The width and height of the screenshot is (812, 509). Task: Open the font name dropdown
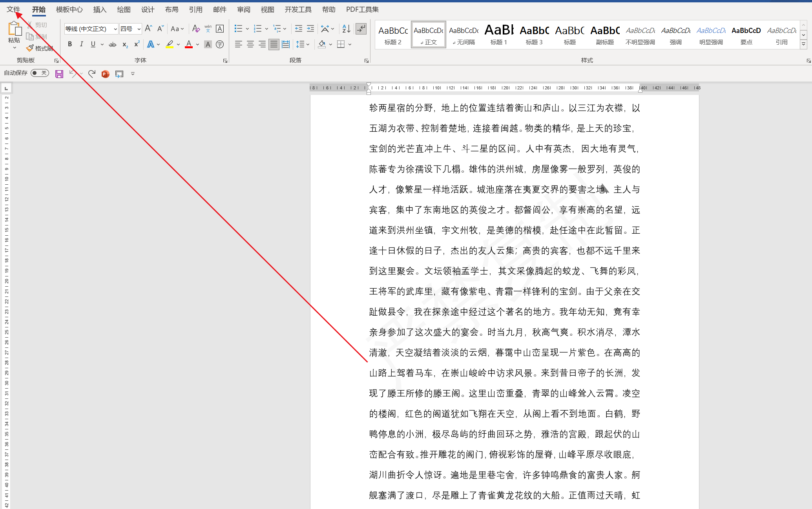click(x=115, y=29)
